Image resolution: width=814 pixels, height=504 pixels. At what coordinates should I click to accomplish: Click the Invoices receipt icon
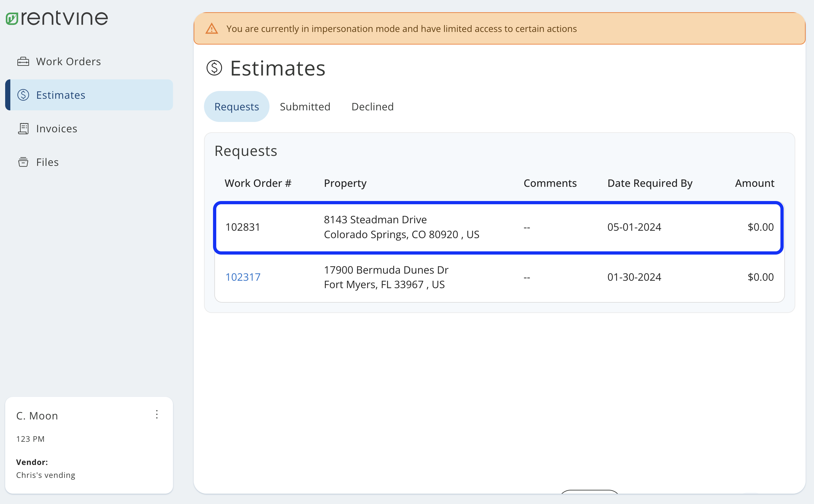(x=23, y=129)
